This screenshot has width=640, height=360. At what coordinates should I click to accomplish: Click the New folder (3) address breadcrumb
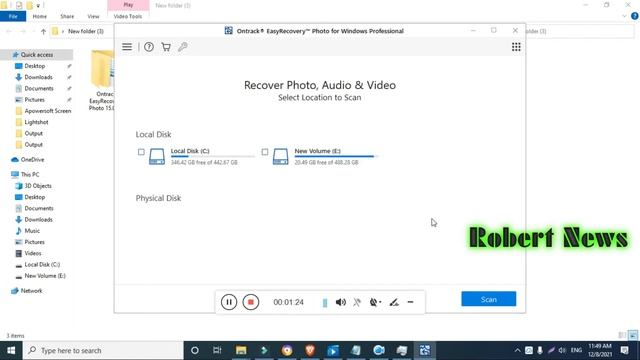86,31
